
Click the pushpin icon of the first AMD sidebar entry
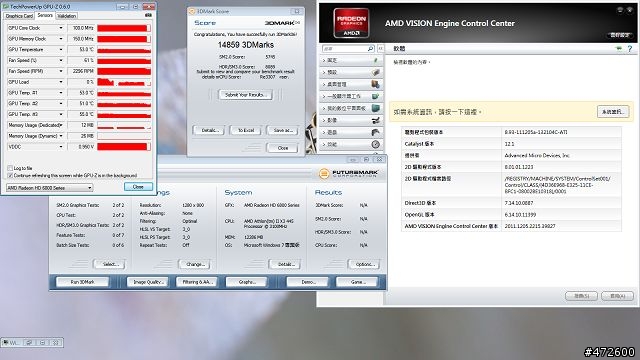pyautogui.click(x=376, y=60)
